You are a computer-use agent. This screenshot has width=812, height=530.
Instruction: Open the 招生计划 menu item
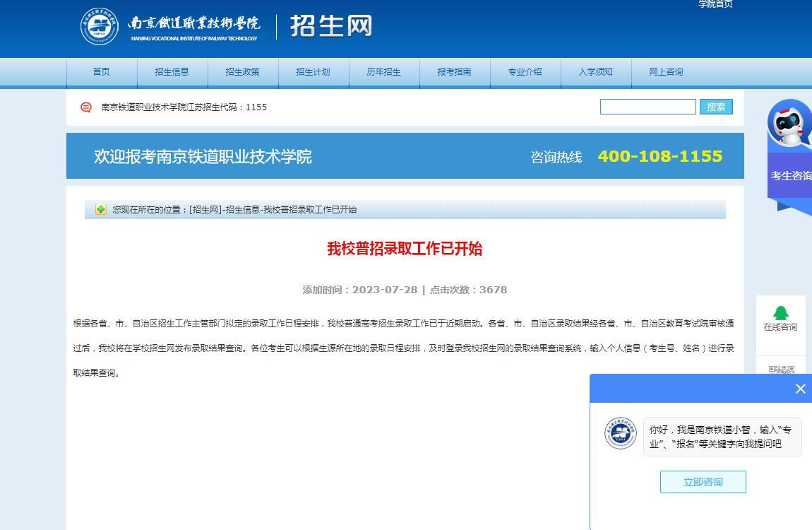313,72
